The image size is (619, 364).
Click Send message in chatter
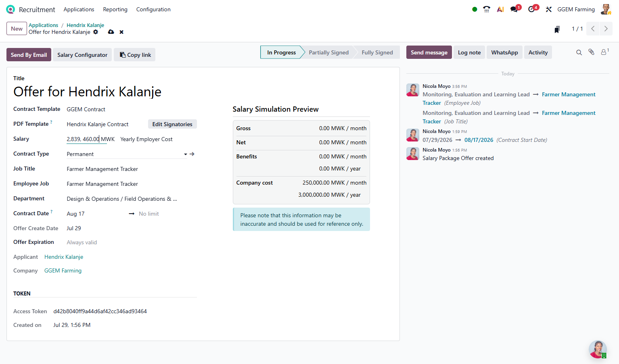429,52
